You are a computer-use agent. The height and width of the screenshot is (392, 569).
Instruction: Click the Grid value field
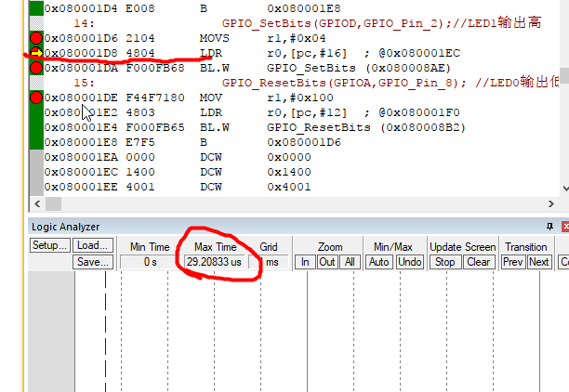269,262
